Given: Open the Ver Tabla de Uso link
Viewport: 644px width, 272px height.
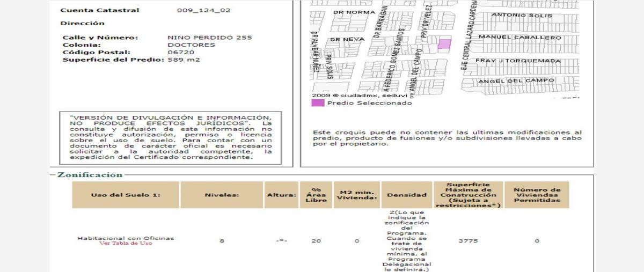Looking at the screenshot, I should click(126, 244).
